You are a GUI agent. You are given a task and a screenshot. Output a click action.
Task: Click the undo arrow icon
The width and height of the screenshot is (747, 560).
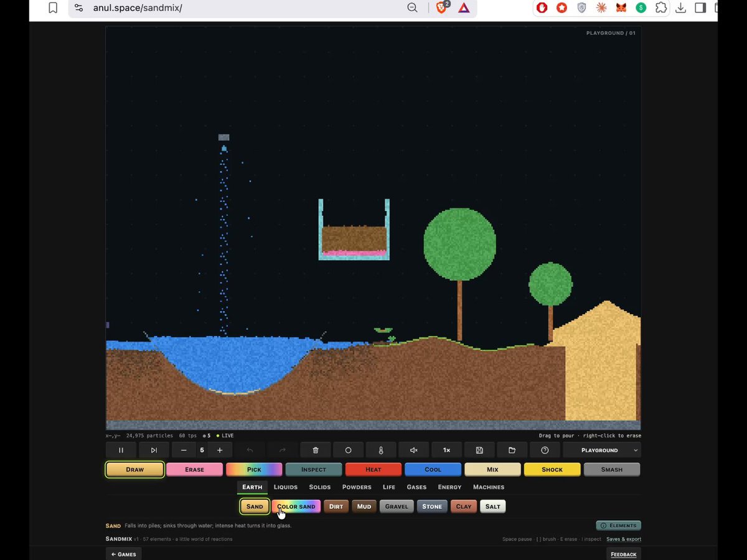250,450
